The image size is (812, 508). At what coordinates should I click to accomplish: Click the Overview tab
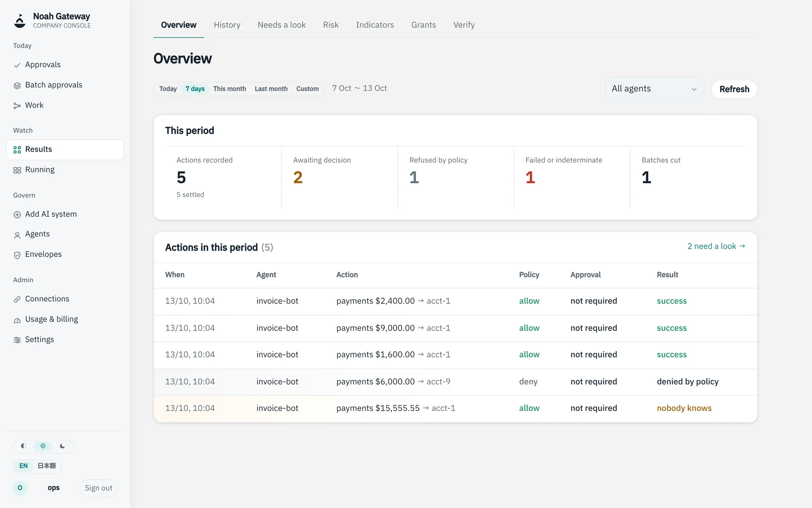[179, 25]
